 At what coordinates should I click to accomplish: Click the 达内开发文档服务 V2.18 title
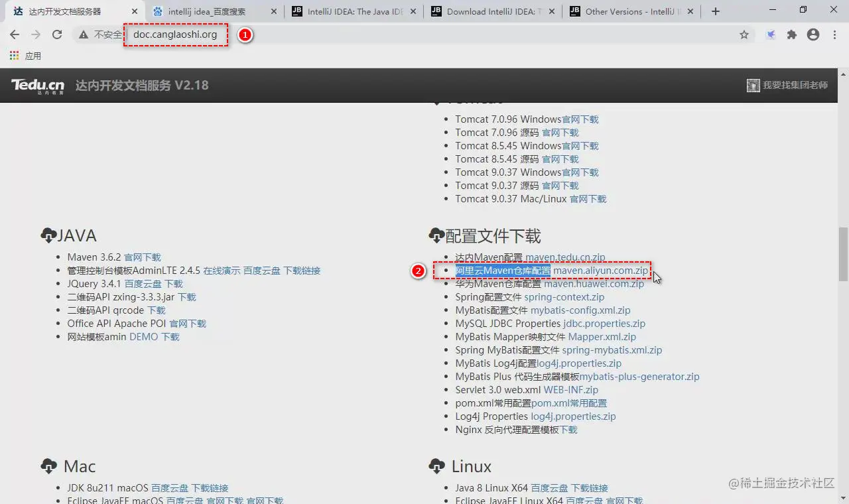tap(142, 86)
